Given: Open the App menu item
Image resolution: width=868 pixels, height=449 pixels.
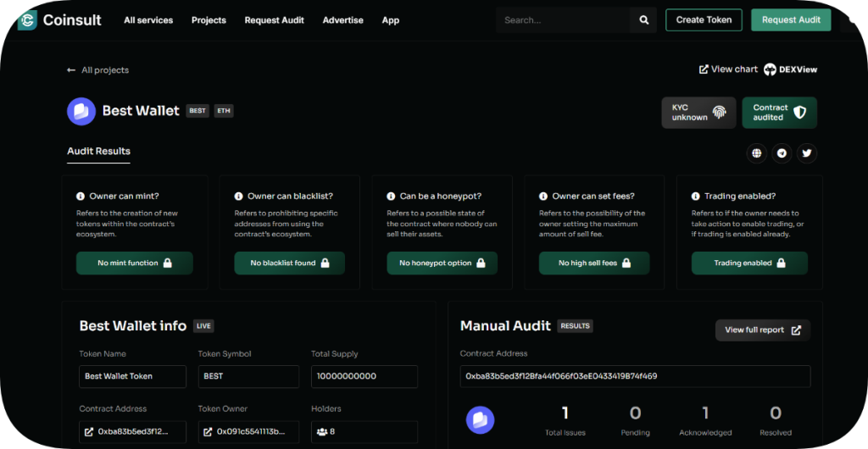Looking at the screenshot, I should click(x=390, y=19).
